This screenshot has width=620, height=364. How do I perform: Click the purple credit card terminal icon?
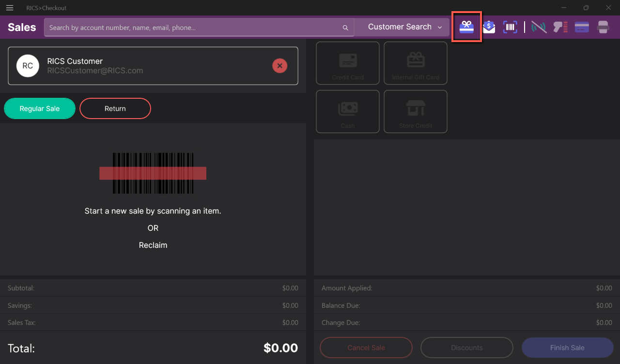(582, 27)
